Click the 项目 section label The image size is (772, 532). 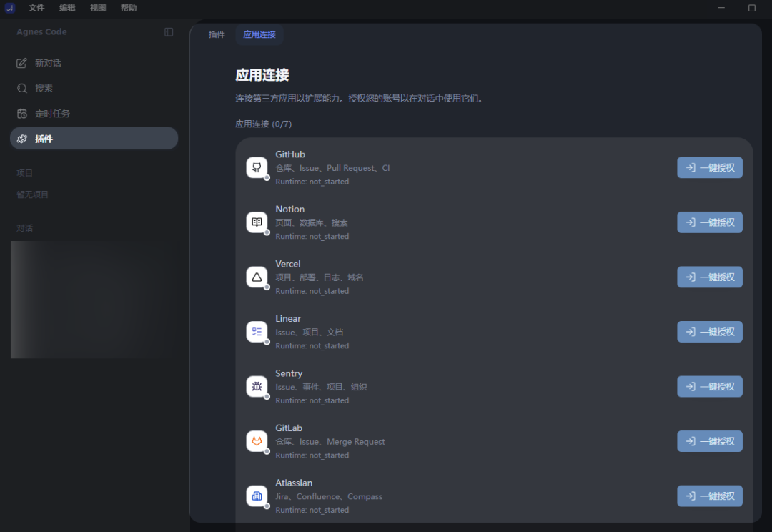(24, 173)
